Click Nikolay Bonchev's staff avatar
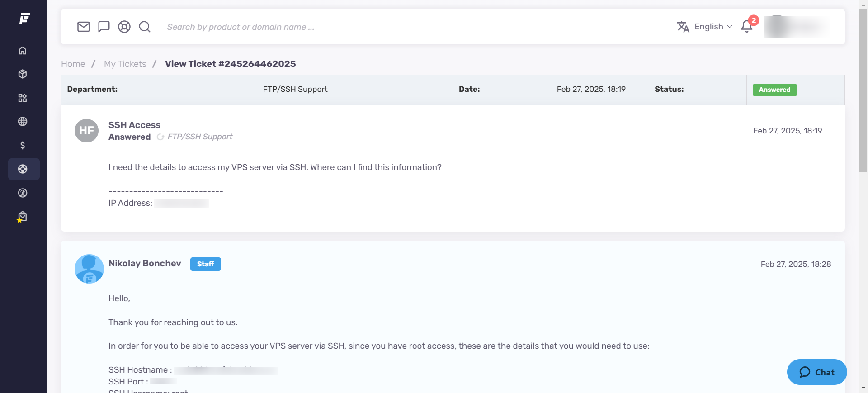The image size is (868, 393). point(89,269)
